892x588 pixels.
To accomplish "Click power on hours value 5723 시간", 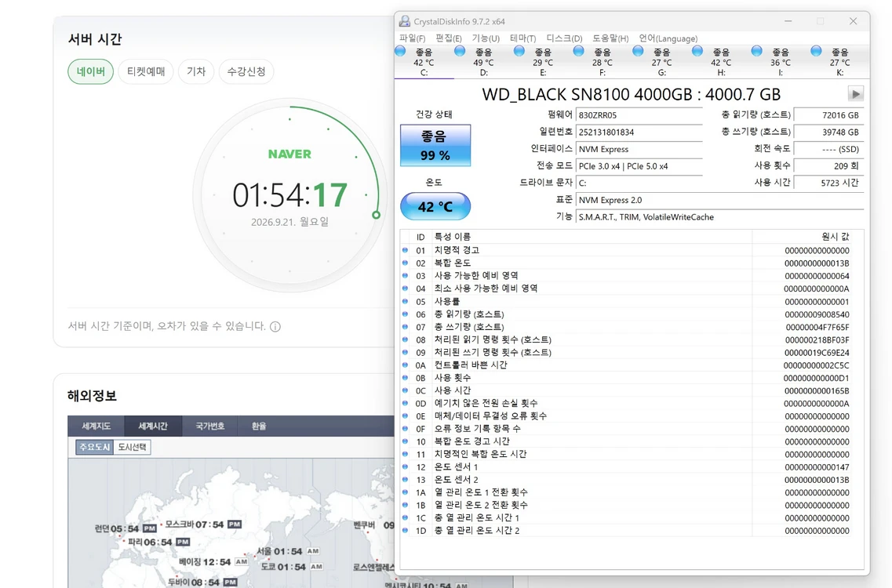I will click(x=828, y=183).
